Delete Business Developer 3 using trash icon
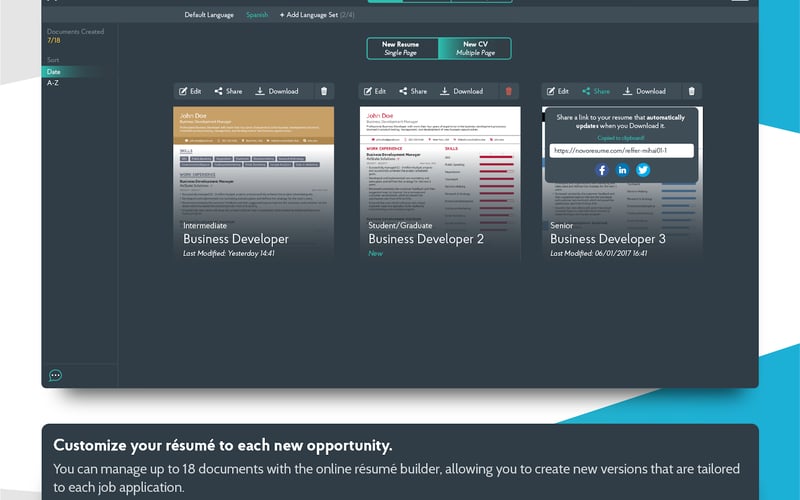 pos(692,91)
